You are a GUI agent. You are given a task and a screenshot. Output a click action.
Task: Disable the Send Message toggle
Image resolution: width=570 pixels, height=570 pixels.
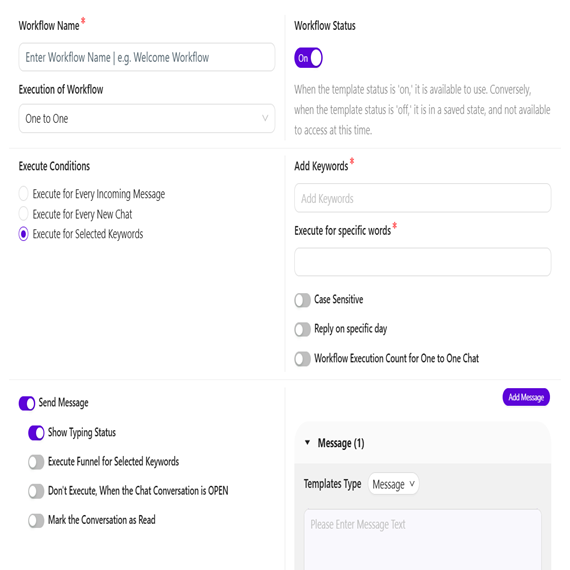pyautogui.click(x=27, y=403)
